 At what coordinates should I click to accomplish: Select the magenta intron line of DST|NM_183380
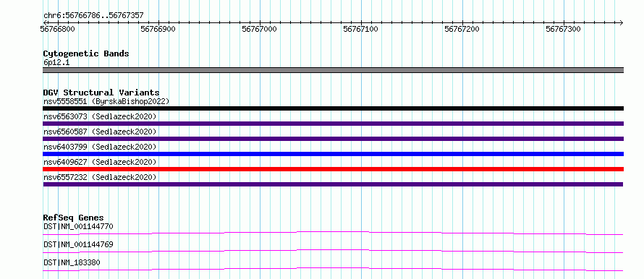(x=333, y=269)
